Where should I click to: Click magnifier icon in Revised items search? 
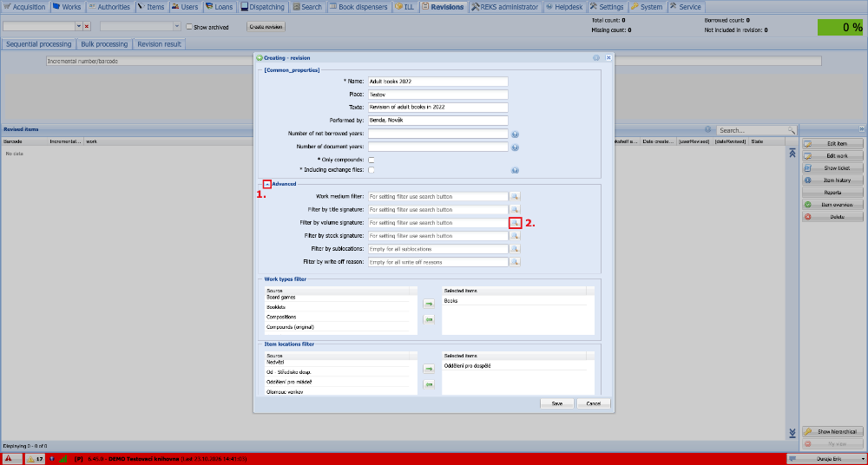pyautogui.click(x=792, y=130)
